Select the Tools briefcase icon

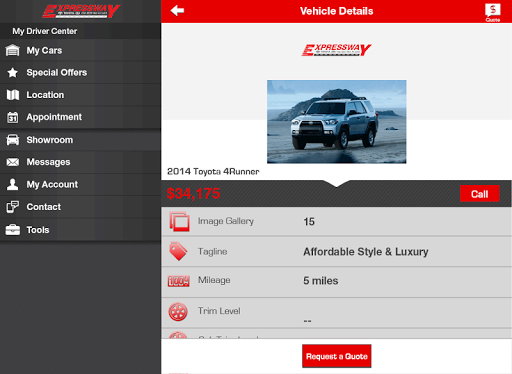13,230
